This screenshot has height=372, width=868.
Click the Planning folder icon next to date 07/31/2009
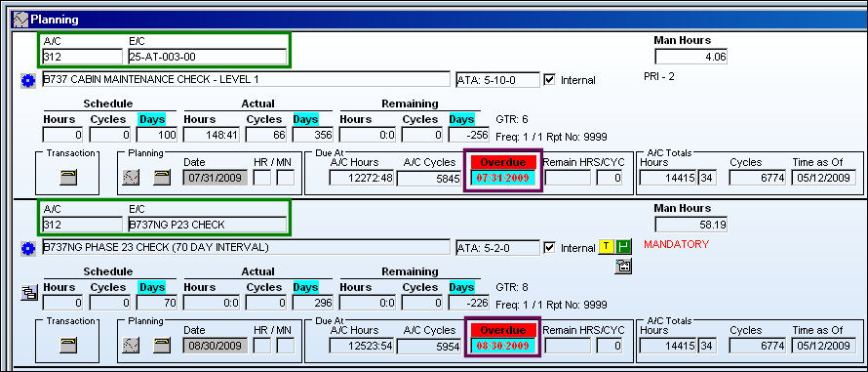coord(162,178)
